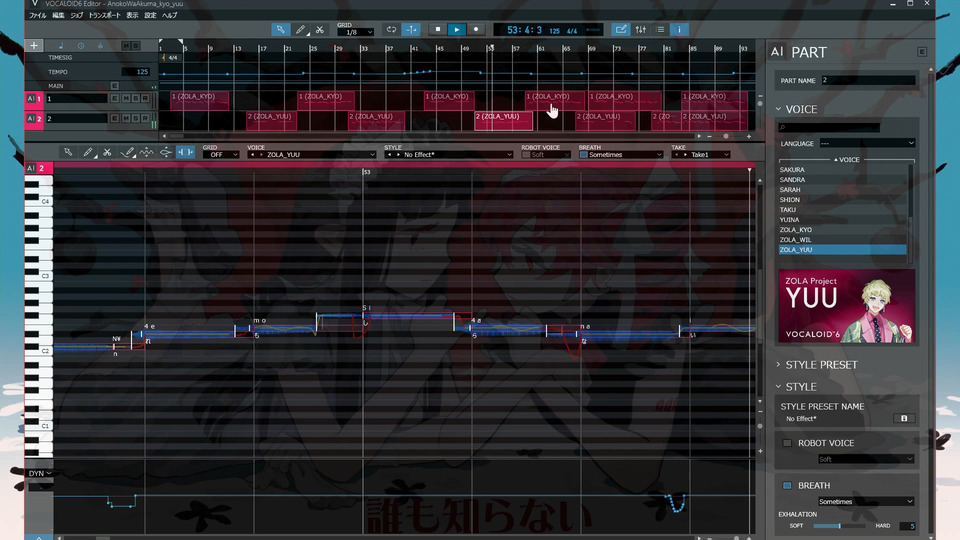
Task: Open the BREATH Sometimes dropdown in toolbar
Action: pos(624,155)
